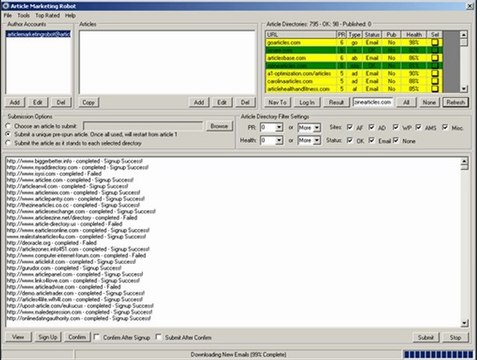Image resolution: width=477 pixels, height=360 pixels.
Task: Toggle the AF sites checkbox
Action: click(350, 127)
